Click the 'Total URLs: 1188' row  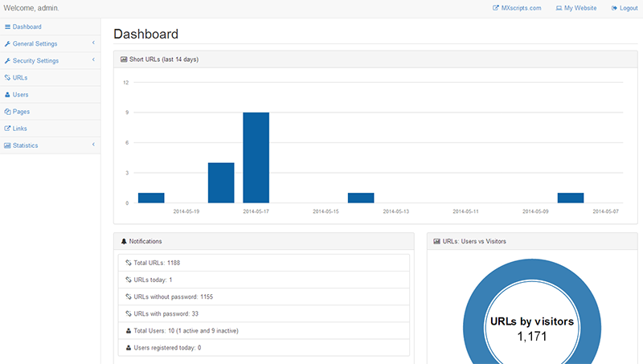(x=264, y=263)
